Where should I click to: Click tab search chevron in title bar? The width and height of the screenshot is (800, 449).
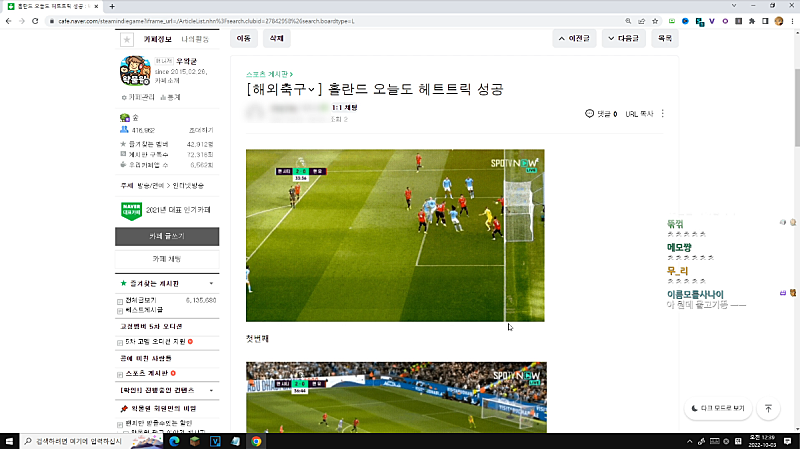click(734, 6)
